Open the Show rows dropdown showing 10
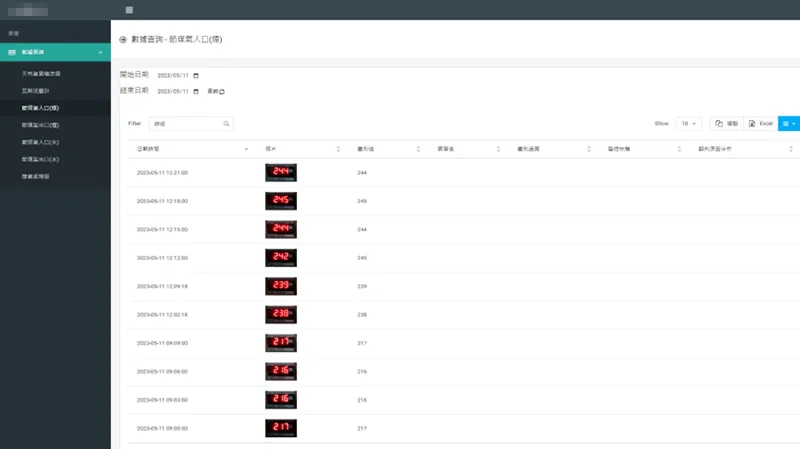This screenshot has width=800, height=449. [x=689, y=123]
